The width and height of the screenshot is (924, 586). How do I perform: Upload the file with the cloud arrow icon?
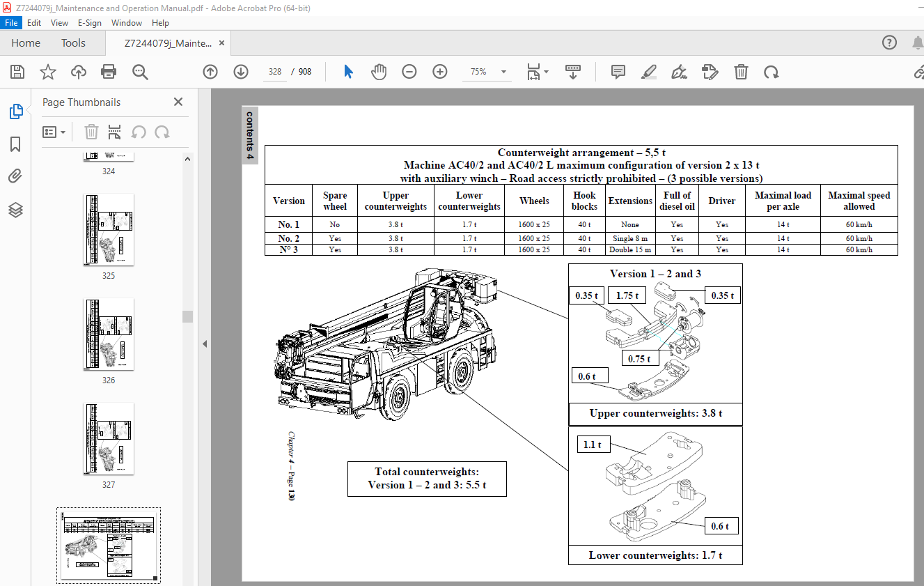(x=79, y=72)
